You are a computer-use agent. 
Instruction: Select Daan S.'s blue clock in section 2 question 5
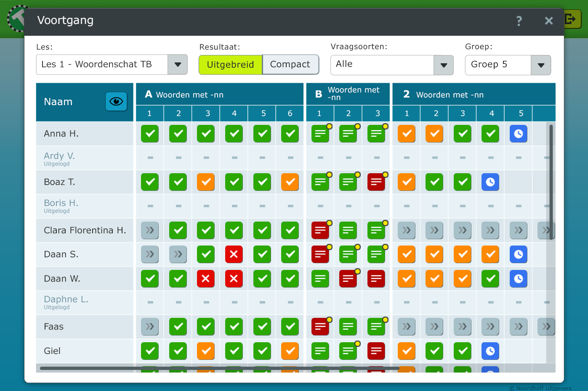[519, 254]
